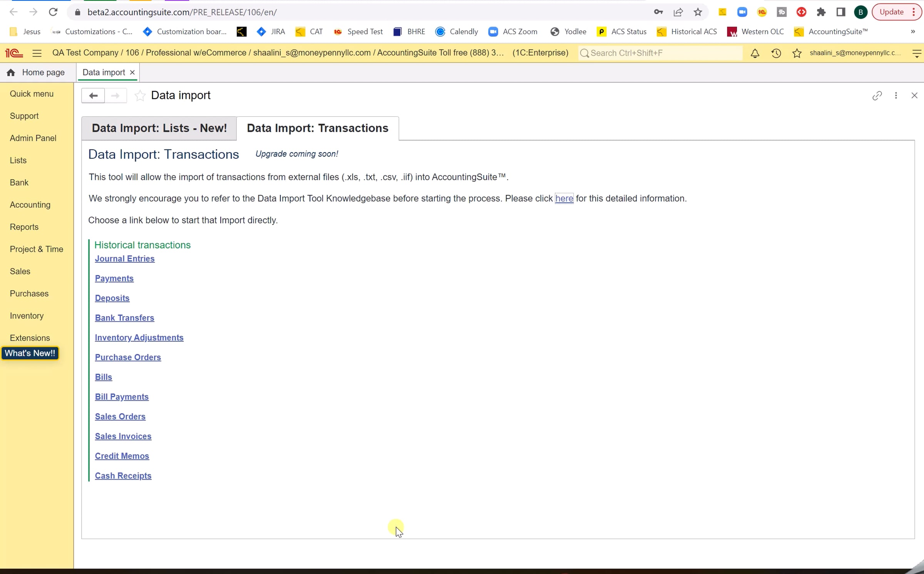Click the 1C logo icon

coord(14,53)
